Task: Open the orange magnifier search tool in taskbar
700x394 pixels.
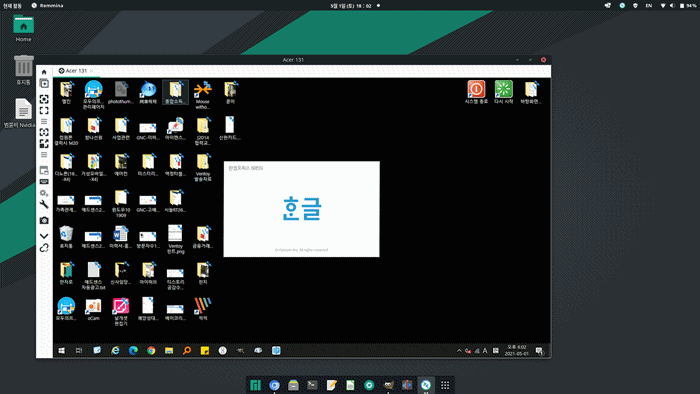Action: tap(187, 351)
